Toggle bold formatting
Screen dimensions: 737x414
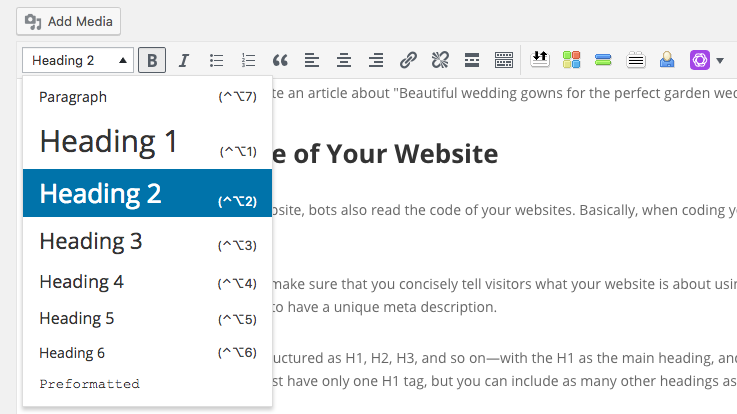(x=152, y=60)
